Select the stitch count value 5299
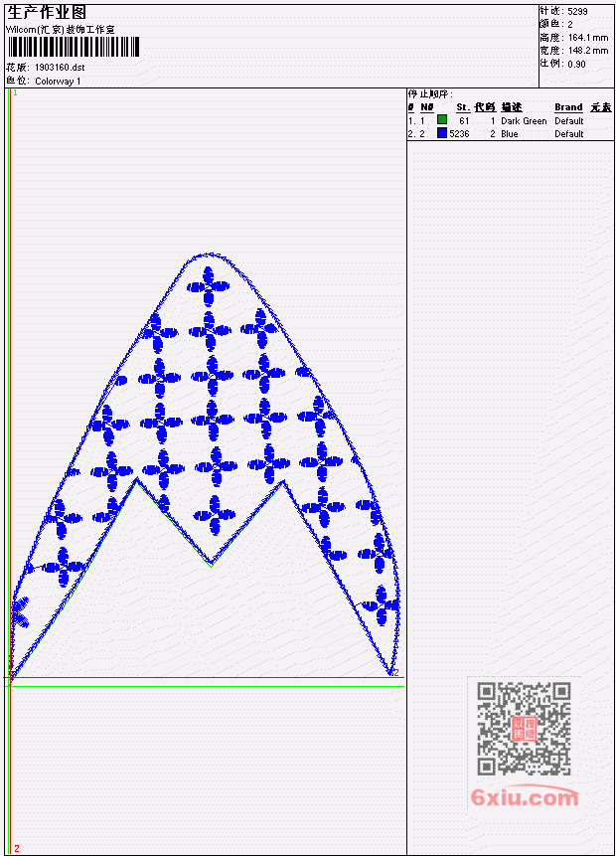The width and height of the screenshot is (616, 856). click(577, 12)
